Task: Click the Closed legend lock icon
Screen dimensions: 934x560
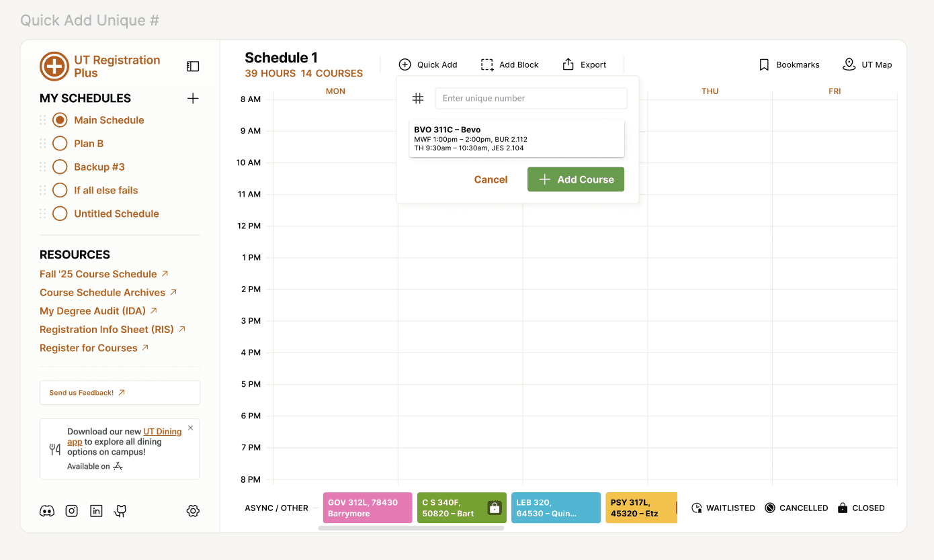Action: pos(843,508)
